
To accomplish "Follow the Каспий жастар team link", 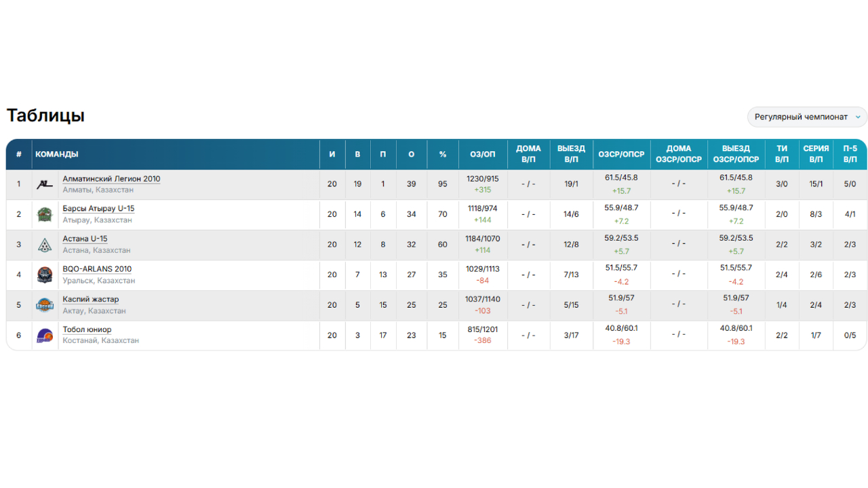I will coord(91,300).
